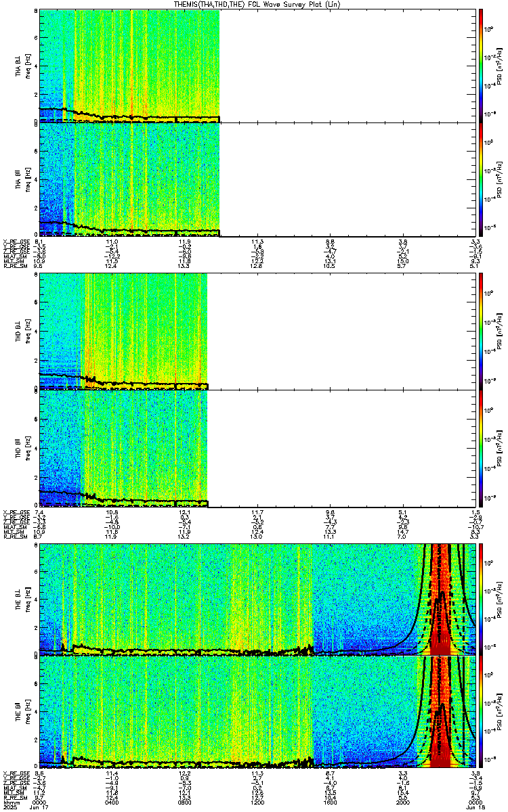Click the '0400' time tick label
508x812 pixels.
112,803
